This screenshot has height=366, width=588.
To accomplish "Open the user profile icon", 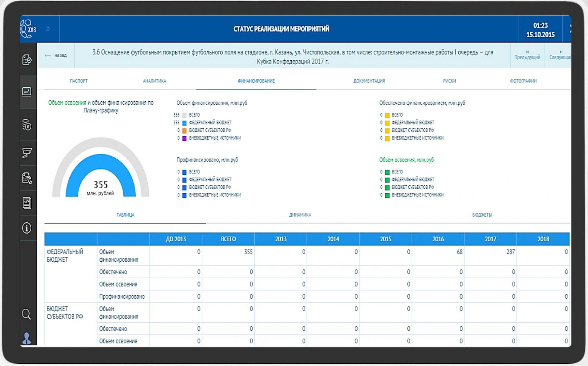I will [x=26, y=339].
